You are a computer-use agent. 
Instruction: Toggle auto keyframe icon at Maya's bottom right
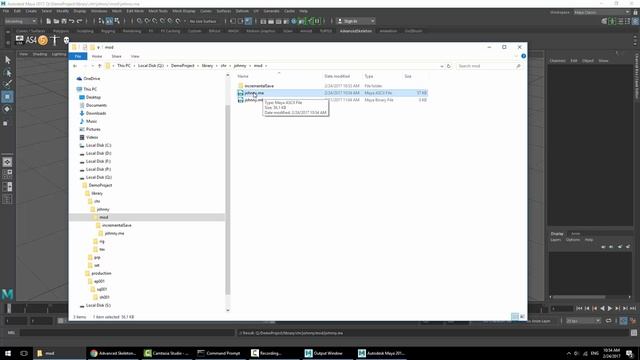(623, 321)
